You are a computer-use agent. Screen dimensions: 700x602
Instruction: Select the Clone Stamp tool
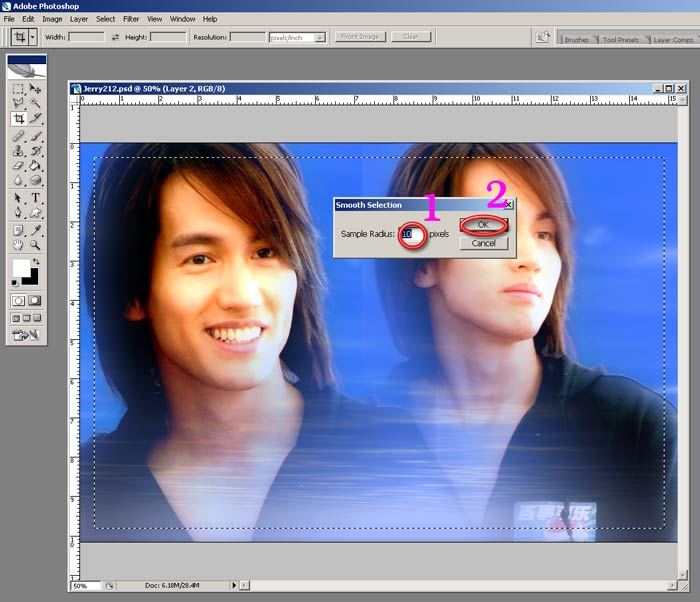pos(18,151)
